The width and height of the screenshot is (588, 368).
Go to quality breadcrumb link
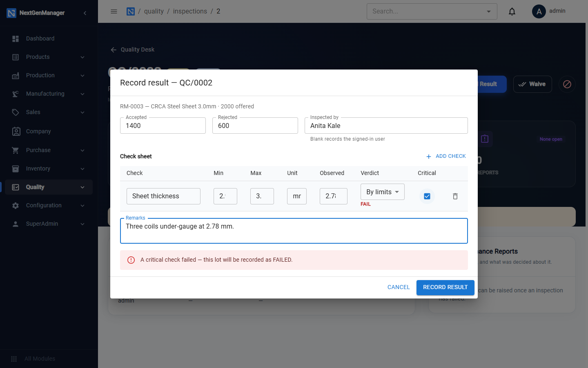point(154,11)
